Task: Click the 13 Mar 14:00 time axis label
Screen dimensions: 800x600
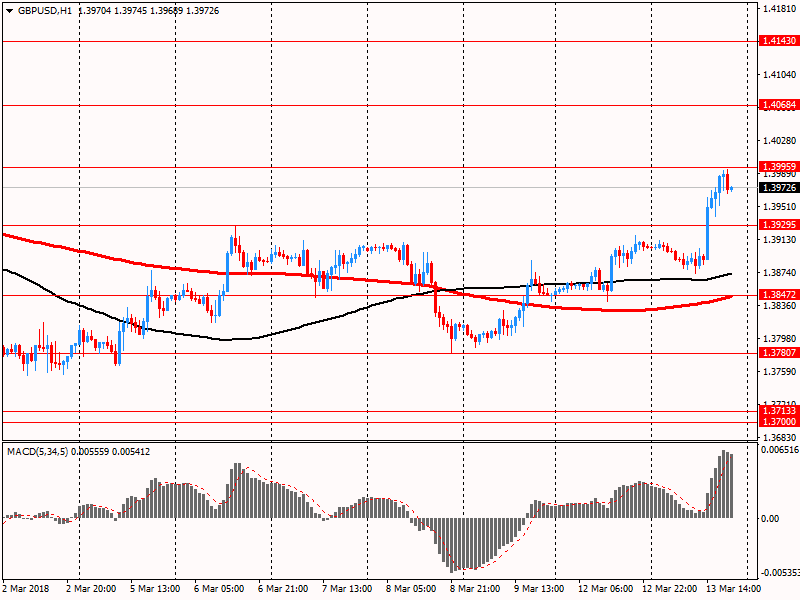Action: click(x=733, y=589)
